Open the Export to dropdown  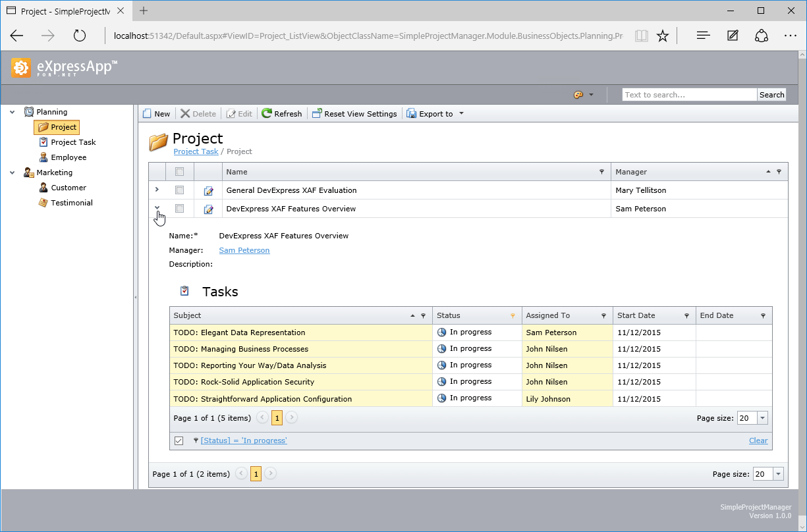[461, 113]
